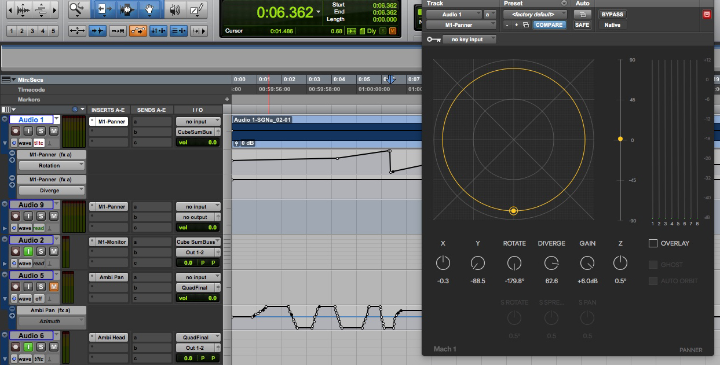This screenshot has width=720, height=365.
Task: Click the vertical elevation slider handle
Action: pos(620,139)
